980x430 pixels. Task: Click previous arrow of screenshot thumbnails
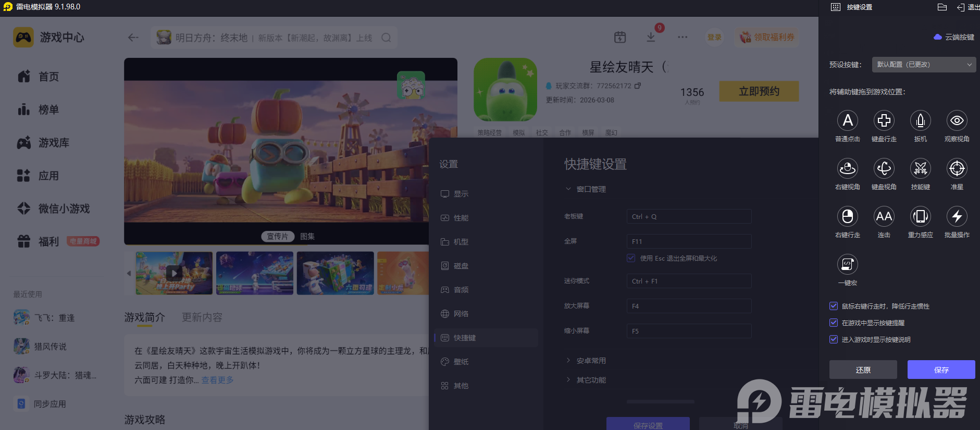pos(129,273)
